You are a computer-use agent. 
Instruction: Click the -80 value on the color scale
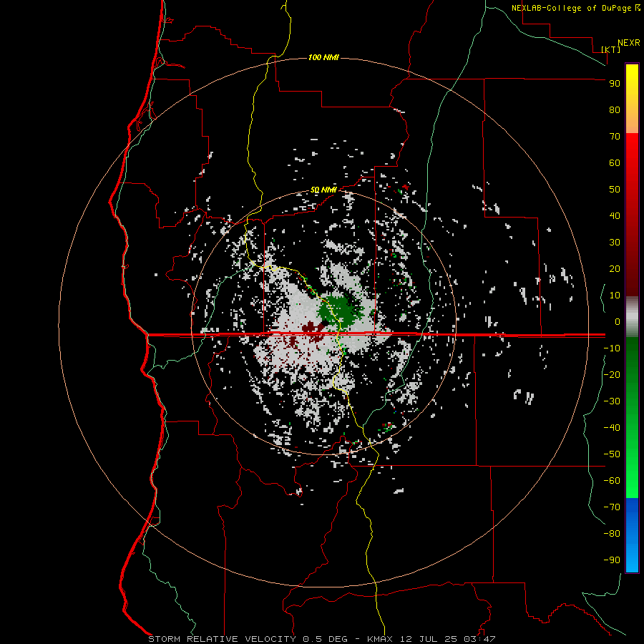pos(612,534)
